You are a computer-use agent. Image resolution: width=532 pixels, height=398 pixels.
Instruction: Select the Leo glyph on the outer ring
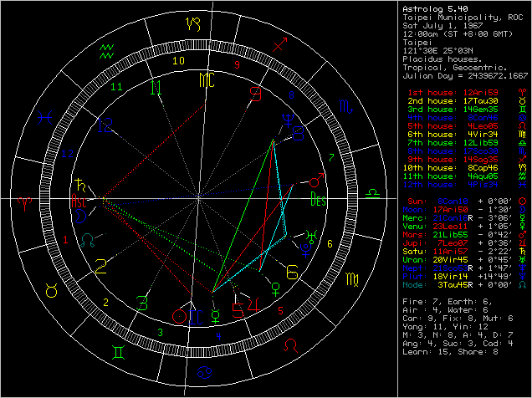pos(292,344)
